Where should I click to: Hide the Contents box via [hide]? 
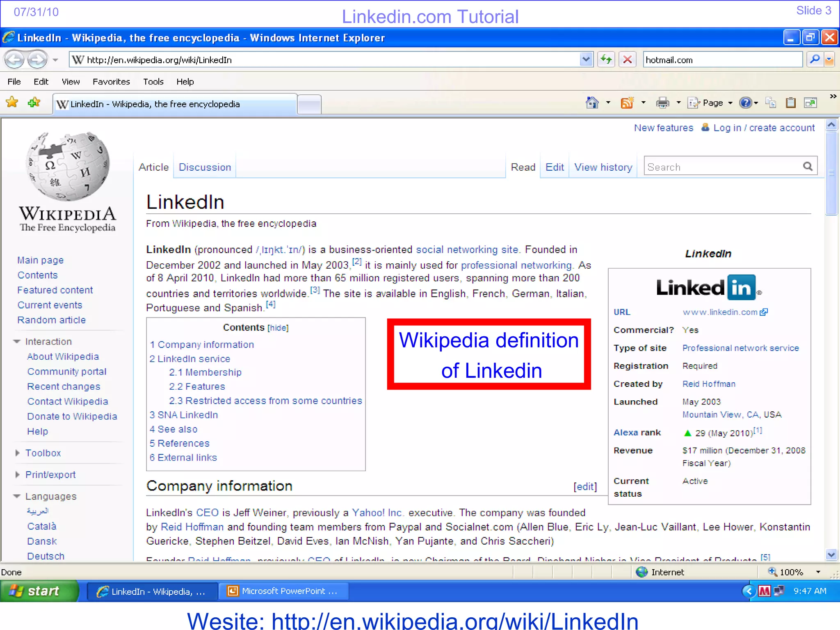coord(278,328)
